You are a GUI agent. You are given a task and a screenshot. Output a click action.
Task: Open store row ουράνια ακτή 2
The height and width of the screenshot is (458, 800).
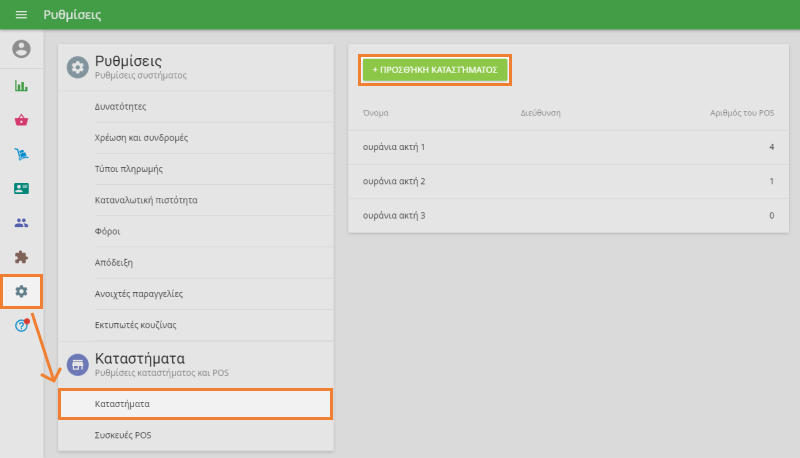tap(568, 181)
